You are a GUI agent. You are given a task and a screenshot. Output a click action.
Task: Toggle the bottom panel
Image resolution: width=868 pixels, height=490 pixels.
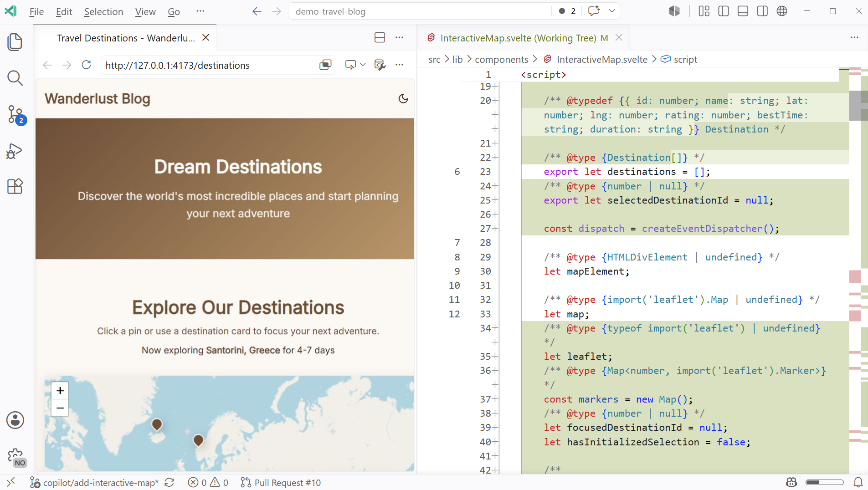click(743, 11)
